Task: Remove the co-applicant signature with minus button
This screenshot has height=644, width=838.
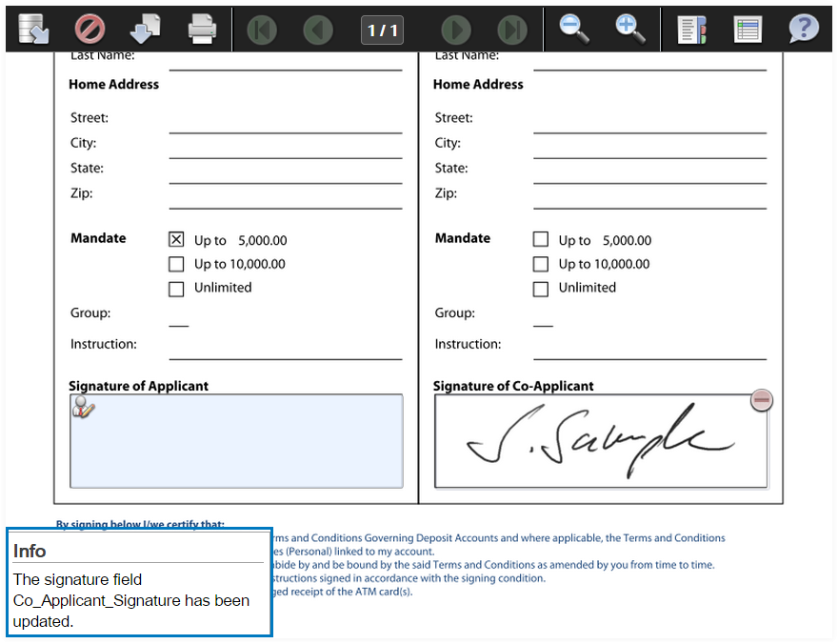Action: 761,401
